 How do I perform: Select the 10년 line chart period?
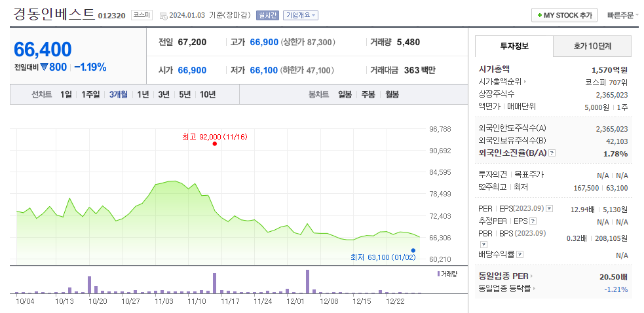[208, 94]
